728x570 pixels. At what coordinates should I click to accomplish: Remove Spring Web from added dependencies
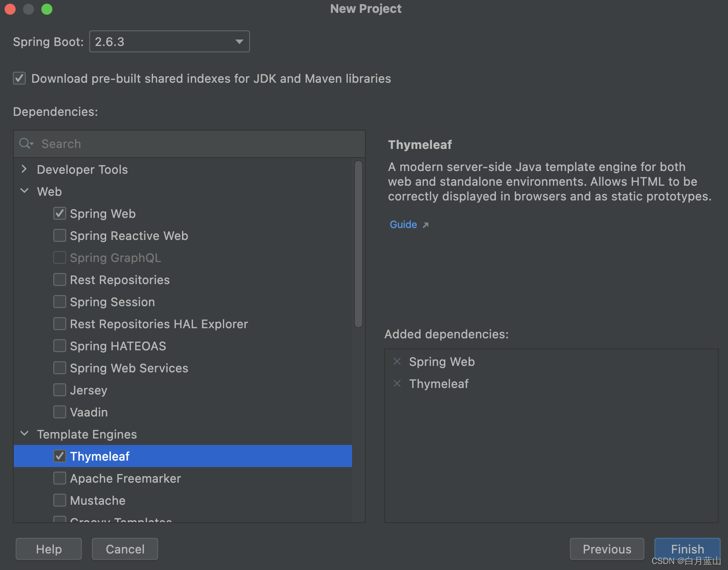click(x=397, y=362)
